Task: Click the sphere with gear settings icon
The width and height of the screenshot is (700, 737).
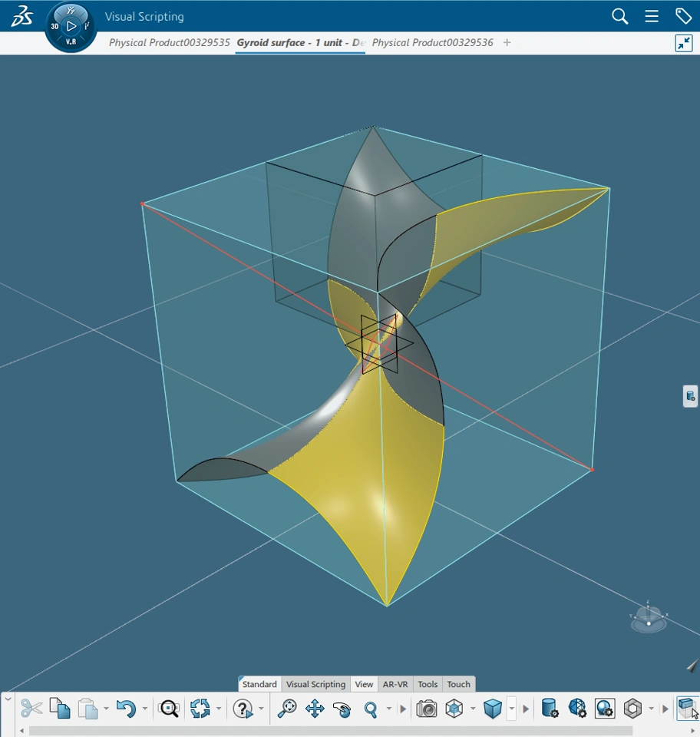Action: tap(605, 709)
